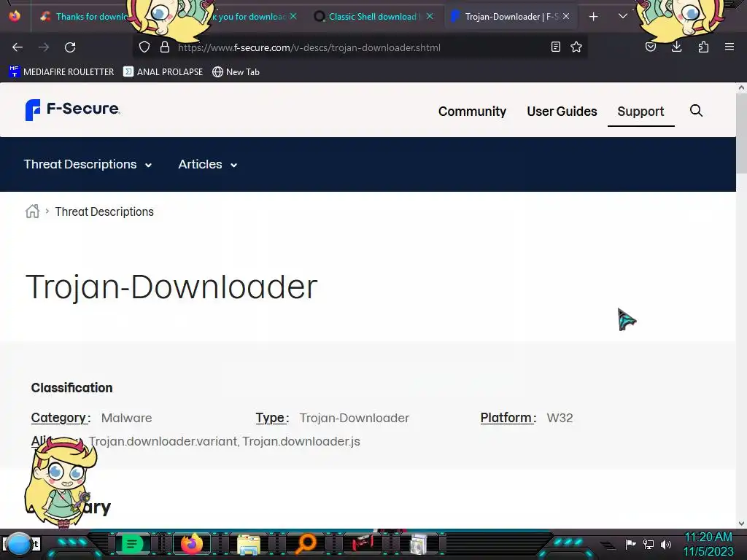747x560 pixels.
Task: Open the Firefox downloads panel
Action: click(676, 47)
